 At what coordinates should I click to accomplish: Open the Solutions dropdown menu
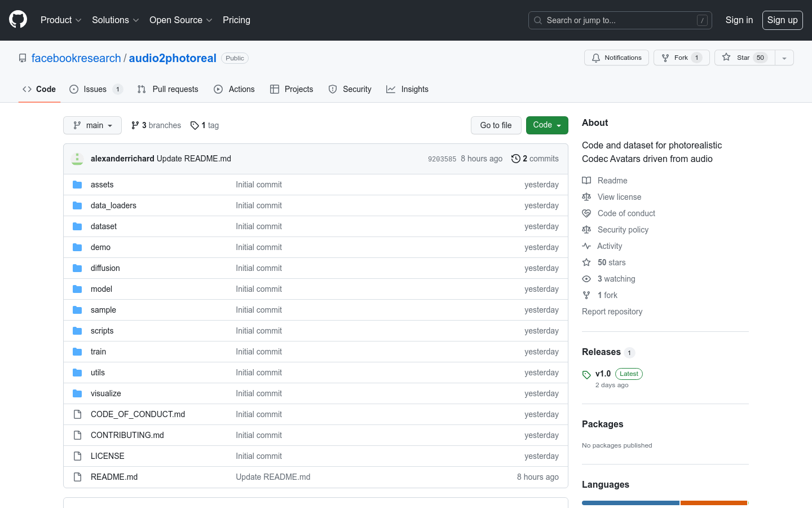click(115, 20)
